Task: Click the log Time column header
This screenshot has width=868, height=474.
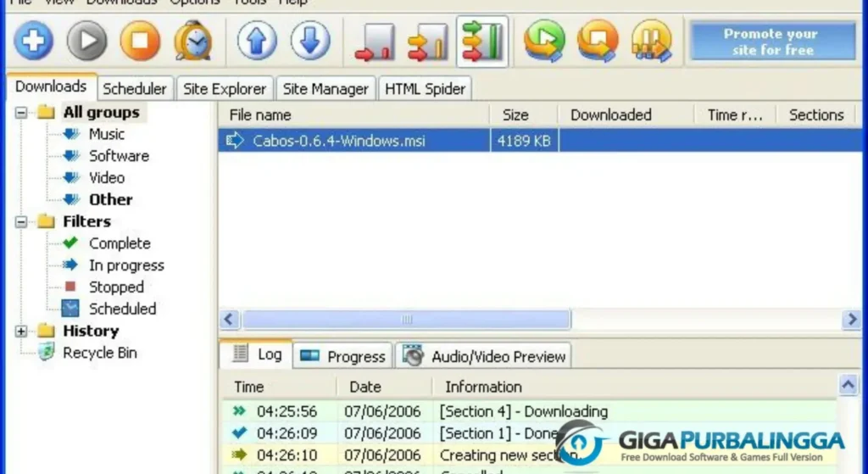Action: coord(278,387)
